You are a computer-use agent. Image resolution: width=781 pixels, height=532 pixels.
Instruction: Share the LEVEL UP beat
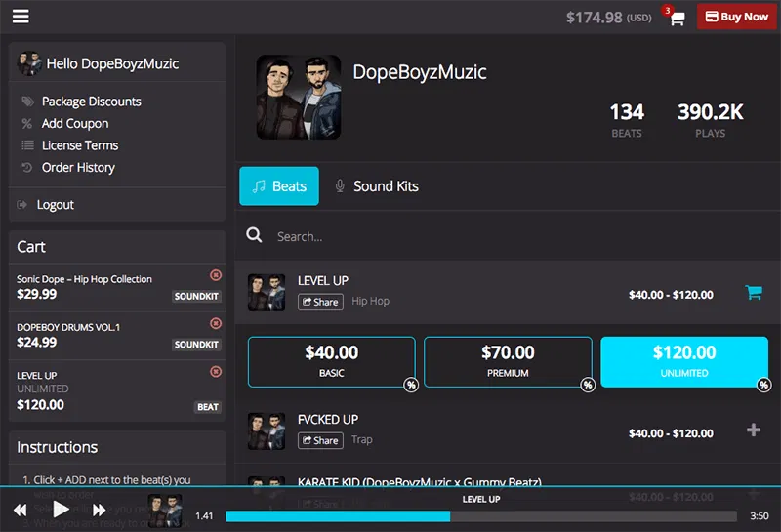(320, 302)
